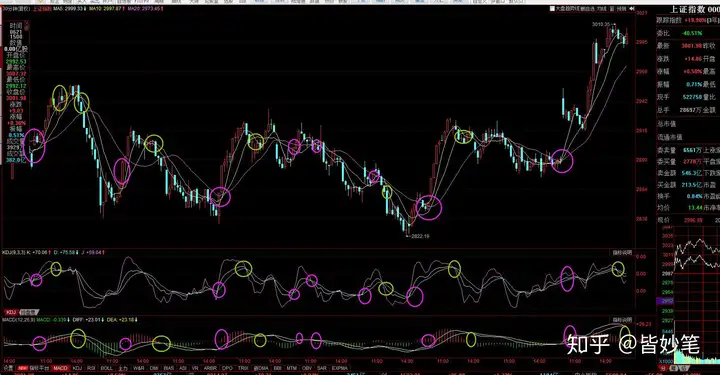This screenshot has width=720, height=375.
Task: Open the BOLL indicator tab
Action: [x=107, y=368]
